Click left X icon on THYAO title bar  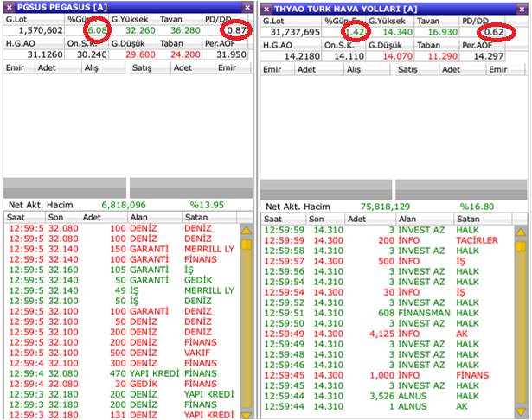266,10
